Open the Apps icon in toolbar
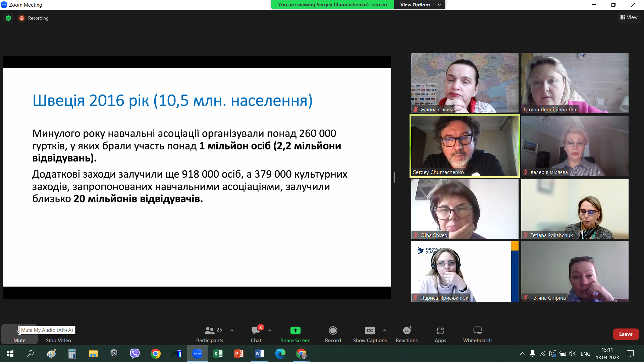The height and width of the screenshot is (362, 644). point(440,330)
